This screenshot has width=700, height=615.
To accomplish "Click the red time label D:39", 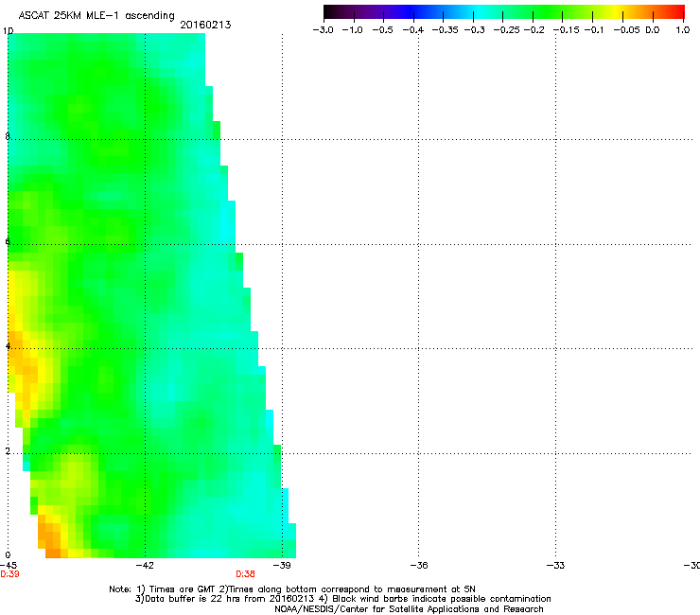I will (x=9, y=574).
